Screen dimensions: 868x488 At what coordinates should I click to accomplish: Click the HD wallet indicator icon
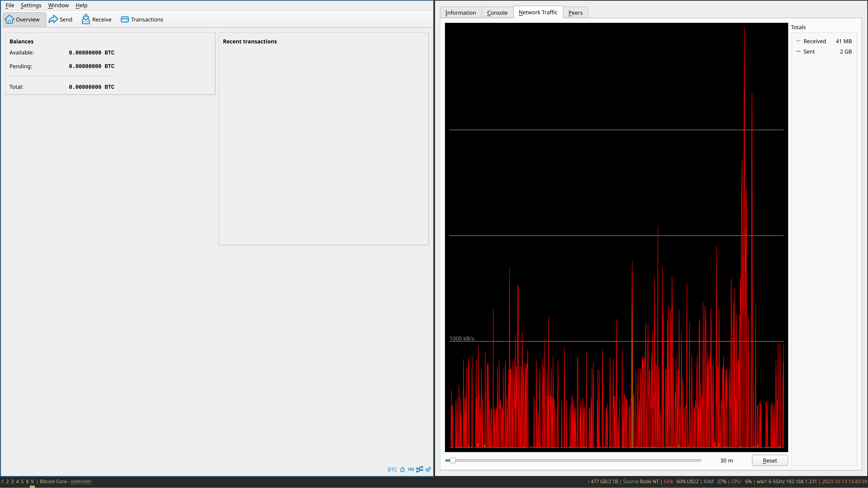tap(411, 469)
